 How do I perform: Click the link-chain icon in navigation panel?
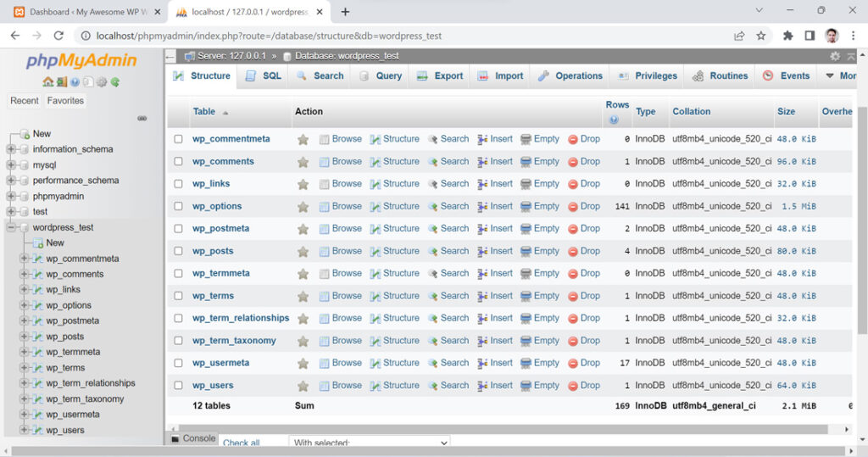(x=142, y=118)
